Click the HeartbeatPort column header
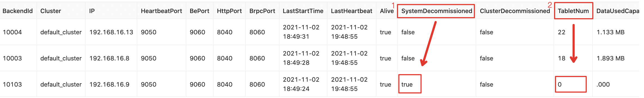Viewport: 644px width, 98px height. pos(161,11)
